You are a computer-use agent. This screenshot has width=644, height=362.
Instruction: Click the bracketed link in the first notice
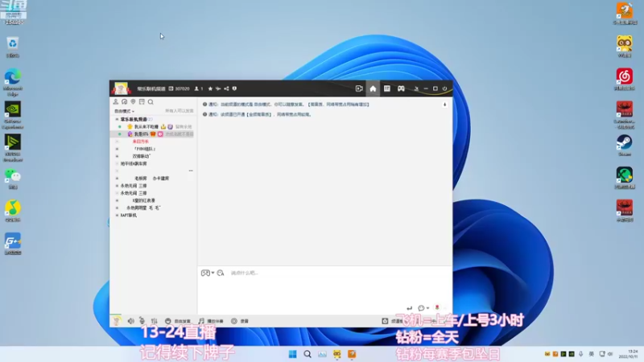pyautogui.click(x=338, y=105)
